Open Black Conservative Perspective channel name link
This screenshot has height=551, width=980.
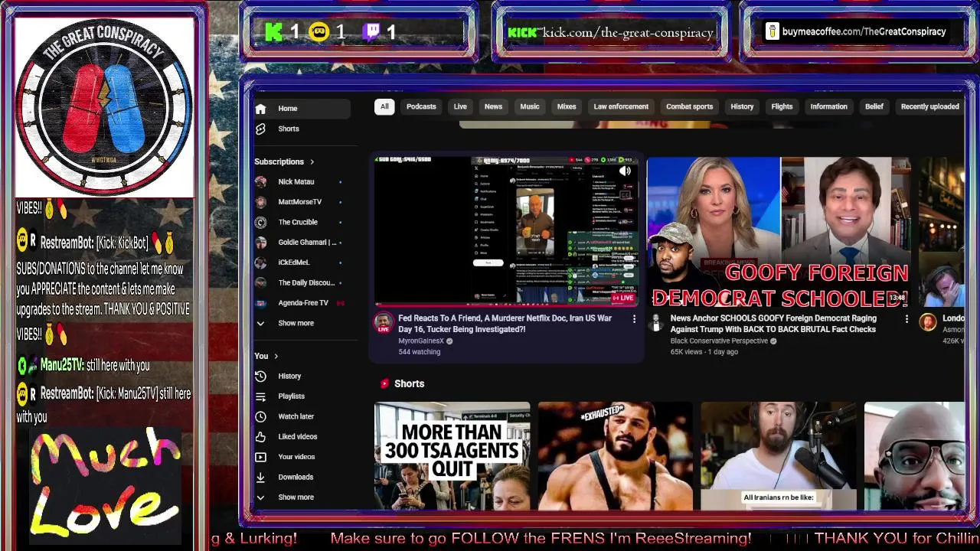click(719, 341)
